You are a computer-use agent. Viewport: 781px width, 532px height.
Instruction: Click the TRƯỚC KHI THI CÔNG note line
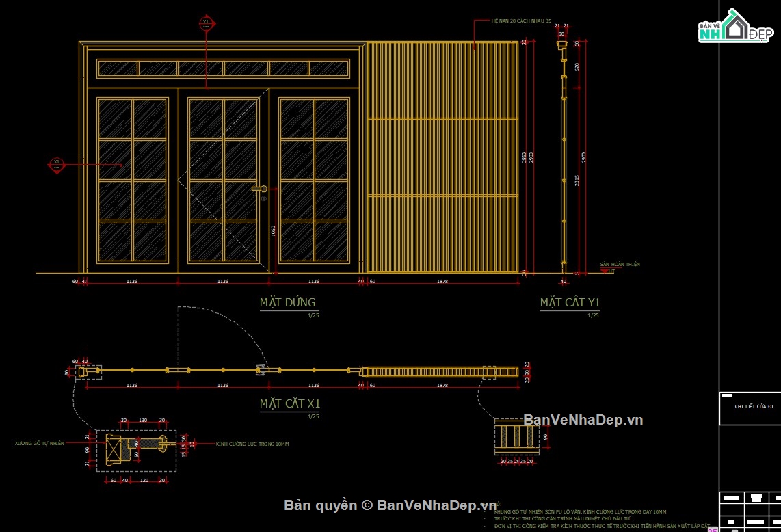pyautogui.click(x=562, y=518)
